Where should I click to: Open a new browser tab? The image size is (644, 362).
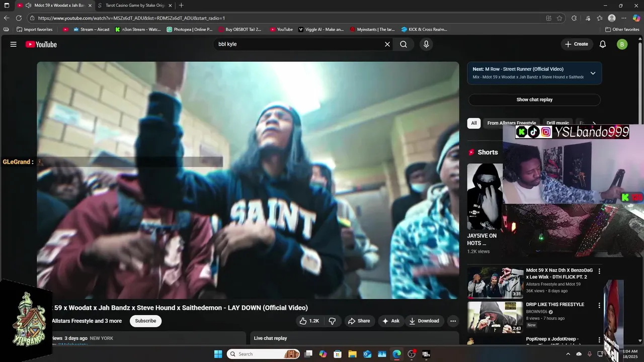pos(181,6)
